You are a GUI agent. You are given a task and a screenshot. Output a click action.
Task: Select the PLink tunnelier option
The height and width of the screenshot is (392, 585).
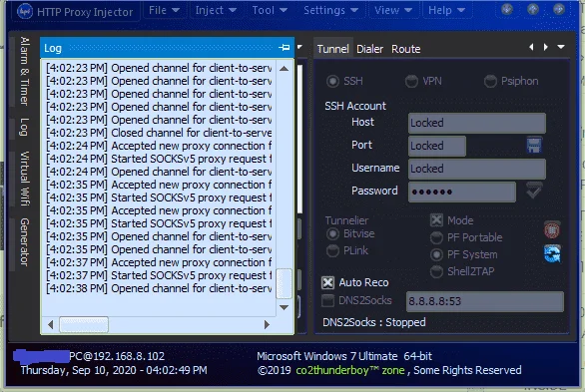tap(332, 250)
